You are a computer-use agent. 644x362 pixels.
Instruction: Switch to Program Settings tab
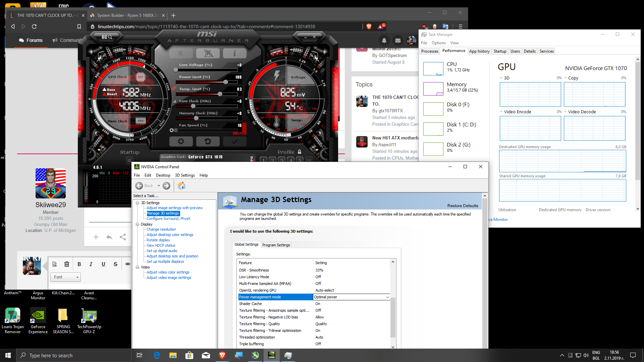pyautogui.click(x=276, y=245)
